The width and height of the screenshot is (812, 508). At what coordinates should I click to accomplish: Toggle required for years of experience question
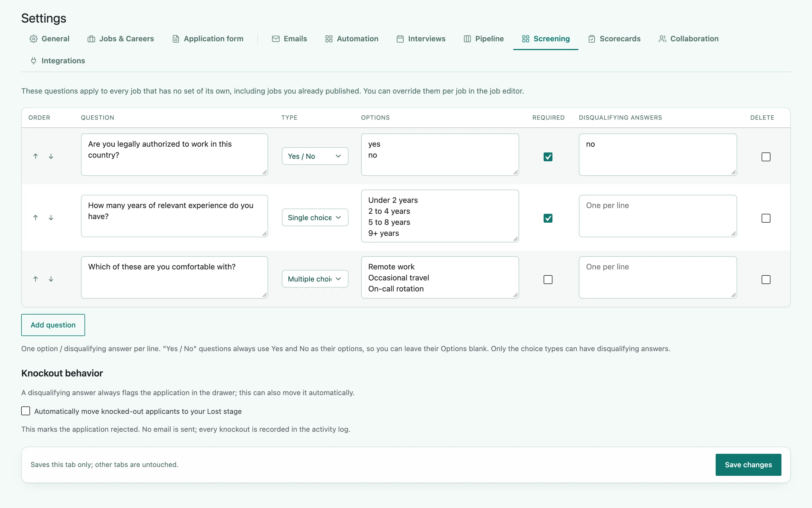coord(548,219)
